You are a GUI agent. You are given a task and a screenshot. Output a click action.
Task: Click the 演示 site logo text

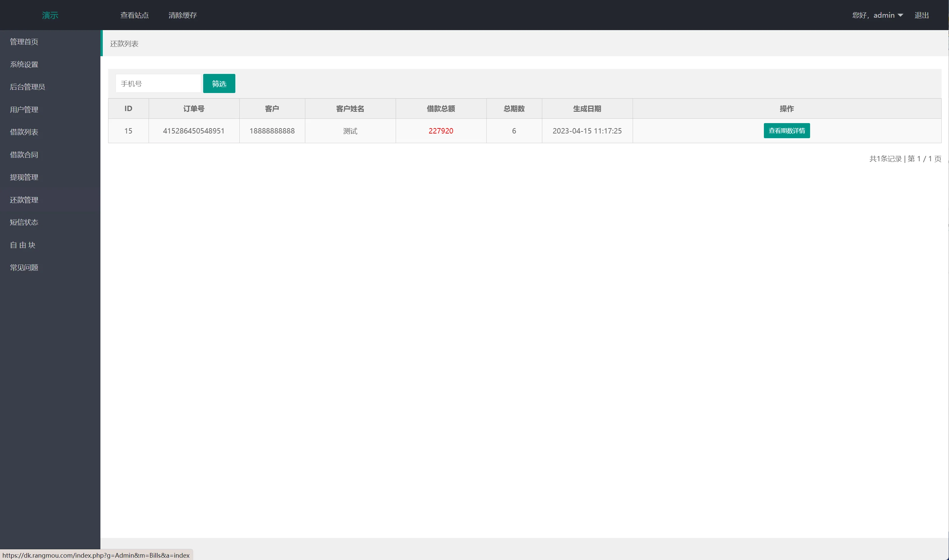point(50,15)
